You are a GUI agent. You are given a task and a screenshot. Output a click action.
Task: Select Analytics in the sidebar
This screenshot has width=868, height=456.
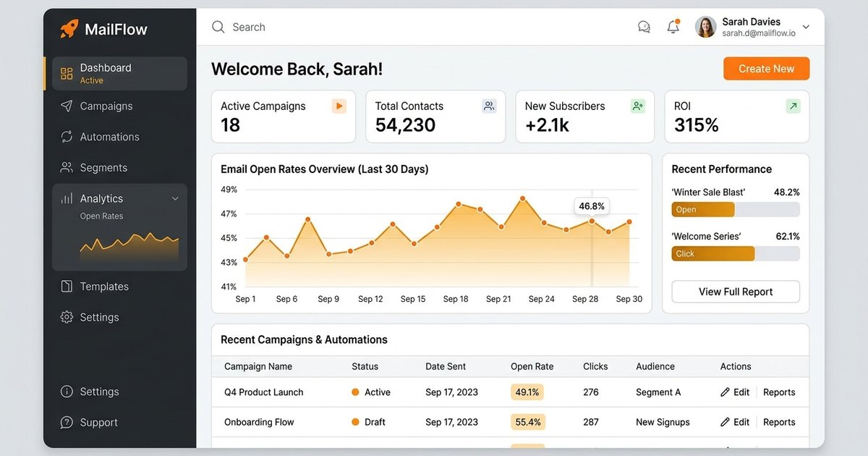[101, 198]
